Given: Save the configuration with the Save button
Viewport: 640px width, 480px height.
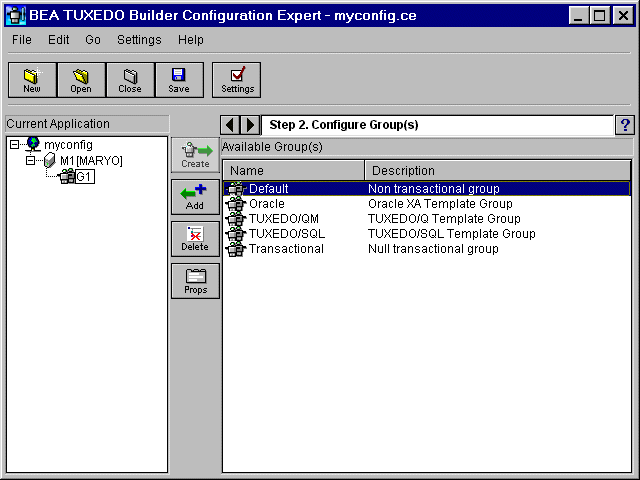Looking at the screenshot, I should (x=179, y=80).
